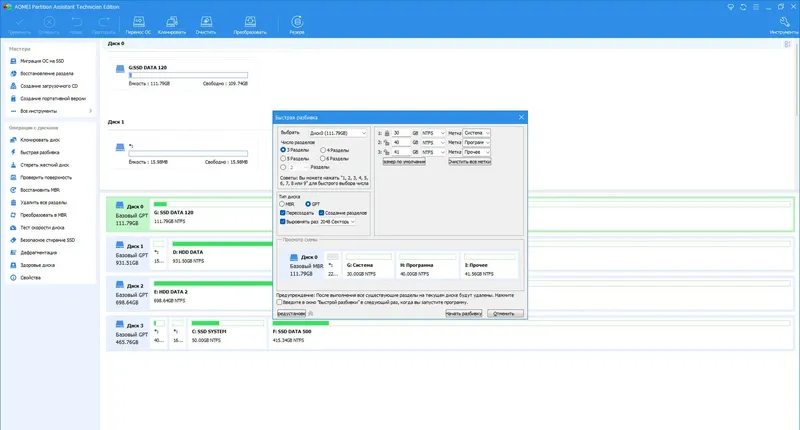Set disk type to GPT

tap(308, 204)
